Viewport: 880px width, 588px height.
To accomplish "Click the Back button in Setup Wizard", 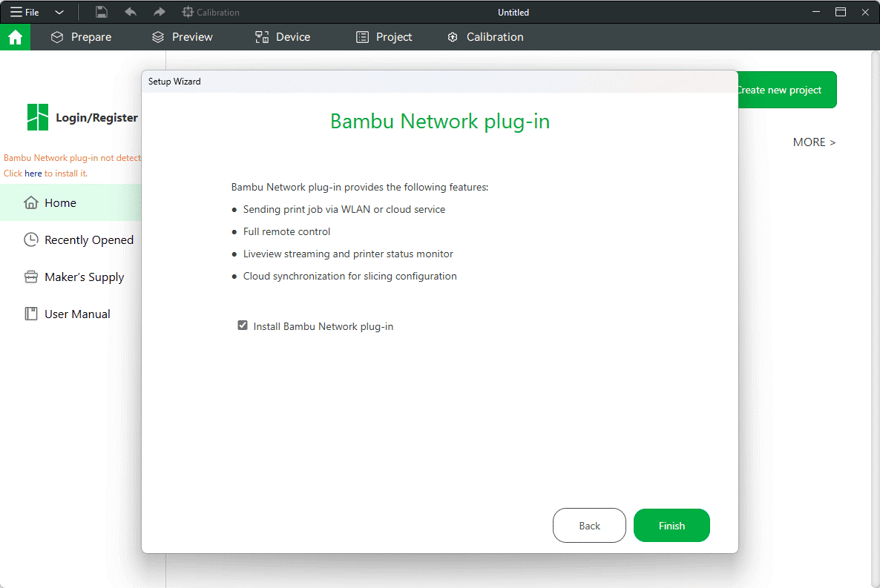I will [x=589, y=525].
